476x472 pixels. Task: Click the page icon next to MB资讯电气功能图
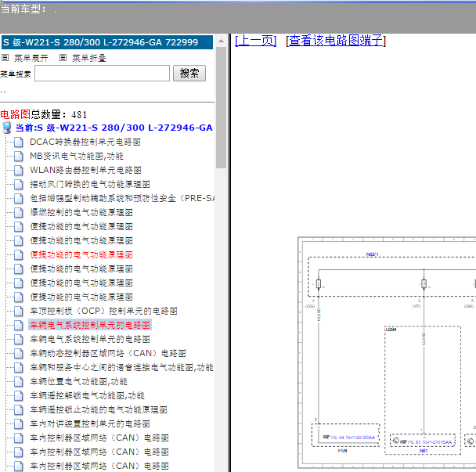(x=19, y=156)
